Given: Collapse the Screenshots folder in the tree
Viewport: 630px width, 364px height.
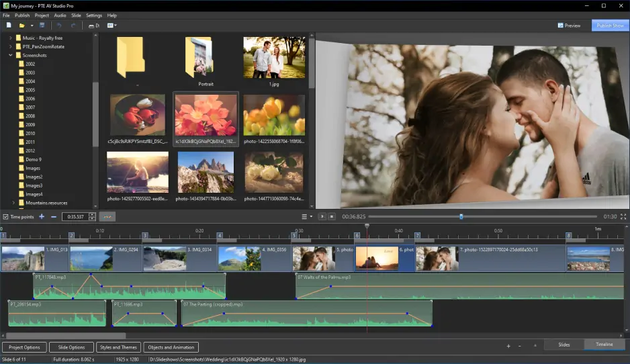Looking at the screenshot, I should pos(11,55).
